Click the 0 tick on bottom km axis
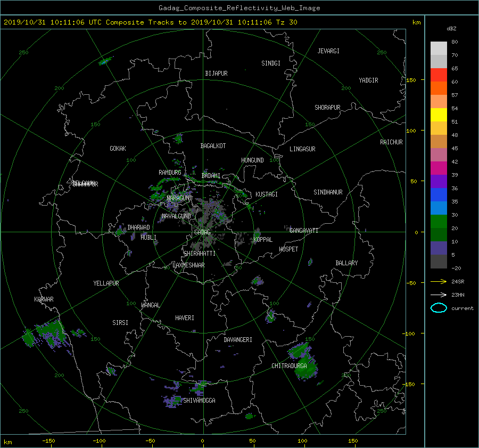Screen dimensions: 479x448 click(x=203, y=441)
